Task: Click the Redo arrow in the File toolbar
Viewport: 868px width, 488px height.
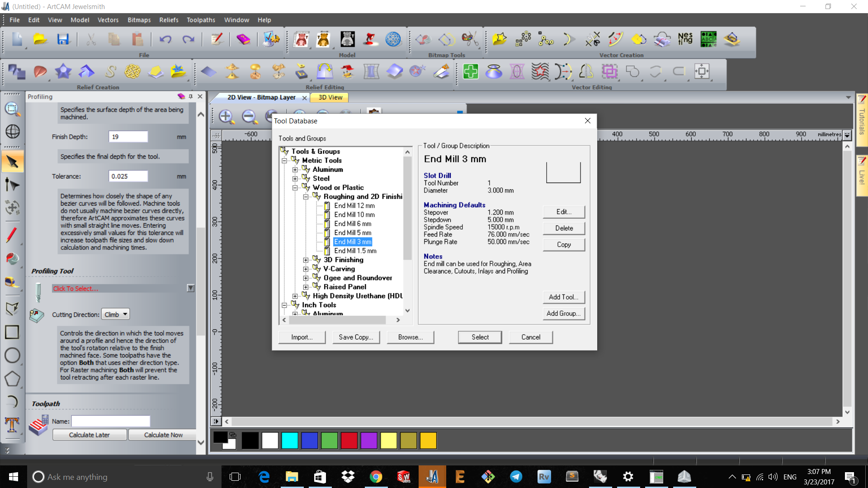Action: pyautogui.click(x=188, y=40)
